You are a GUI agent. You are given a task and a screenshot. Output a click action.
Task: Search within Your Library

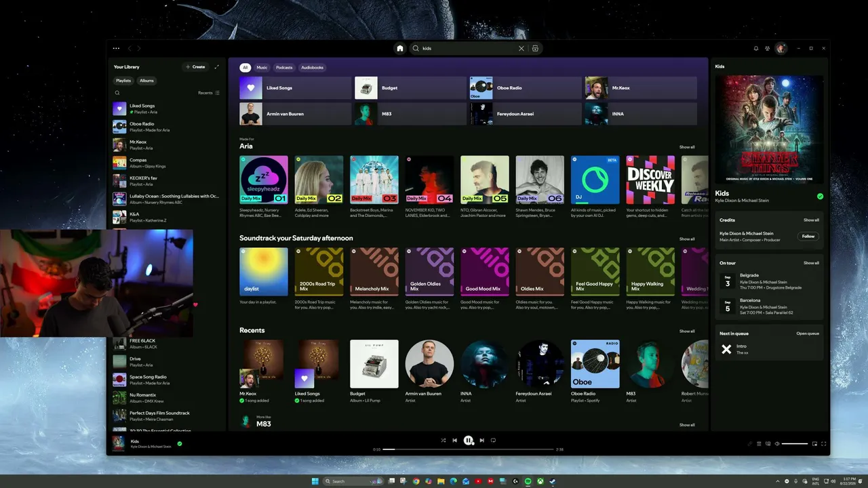pyautogui.click(x=117, y=93)
